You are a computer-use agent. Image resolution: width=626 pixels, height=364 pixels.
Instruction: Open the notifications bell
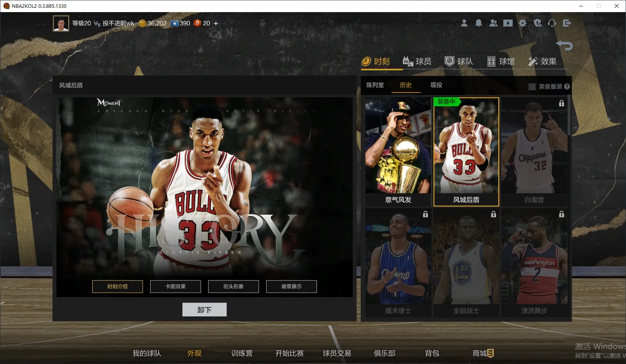point(479,23)
